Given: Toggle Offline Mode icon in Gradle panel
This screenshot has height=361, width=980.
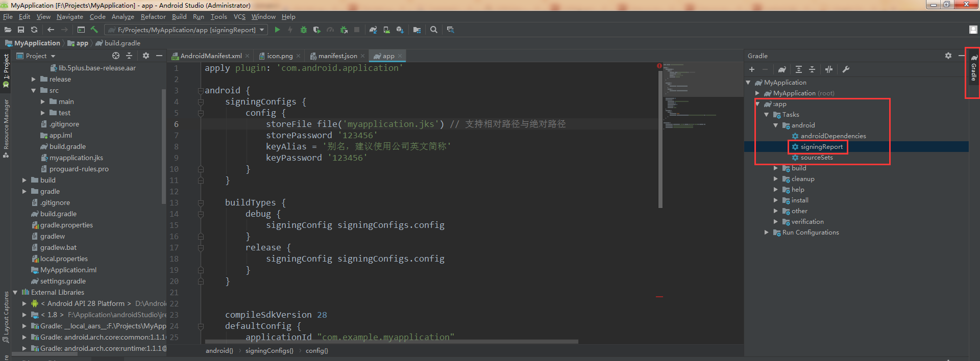Looking at the screenshot, I should [x=829, y=69].
